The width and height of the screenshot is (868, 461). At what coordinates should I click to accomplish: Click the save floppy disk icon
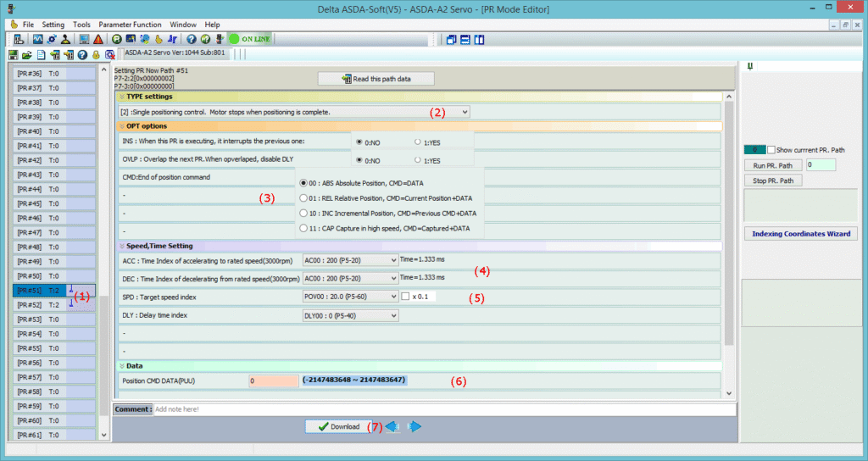[14, 55]
